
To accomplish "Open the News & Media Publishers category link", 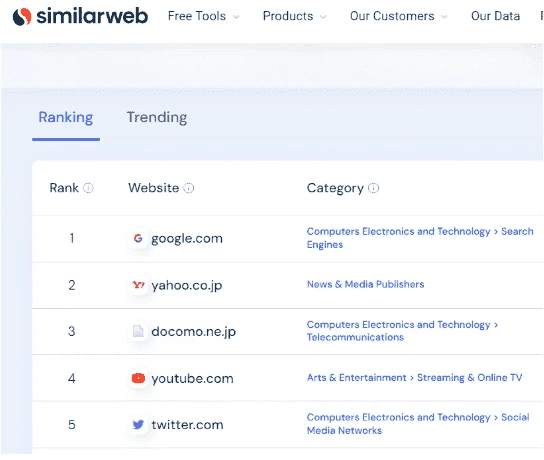I will coord(365,284).
